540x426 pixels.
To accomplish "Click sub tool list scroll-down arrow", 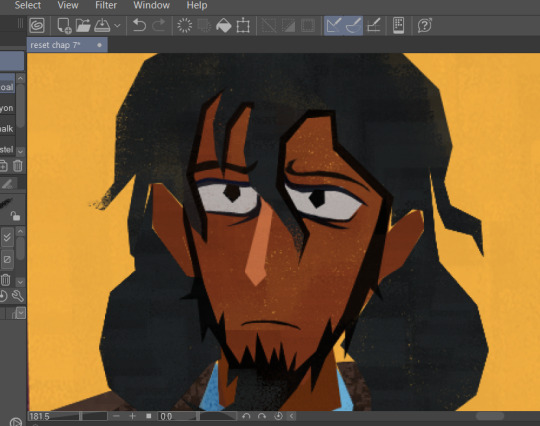I will [20, 151].
